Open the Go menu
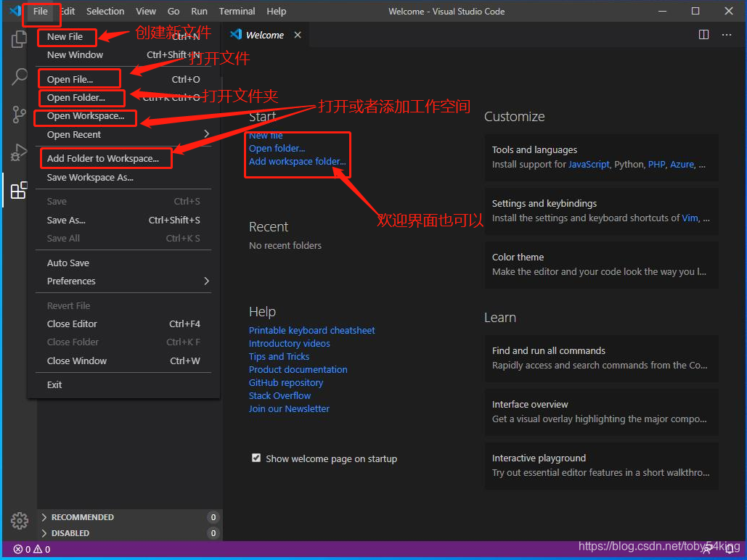This screenshot has height=560, width=747. coord(174,11)
